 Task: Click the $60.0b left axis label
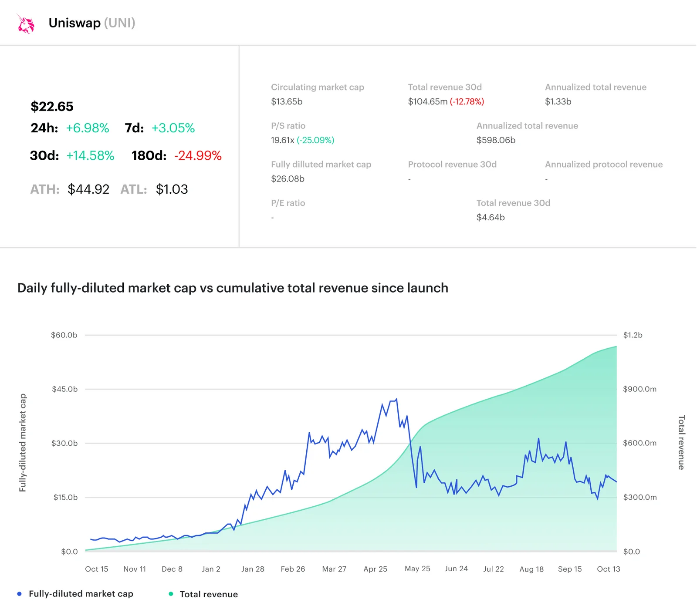[64, 335]
